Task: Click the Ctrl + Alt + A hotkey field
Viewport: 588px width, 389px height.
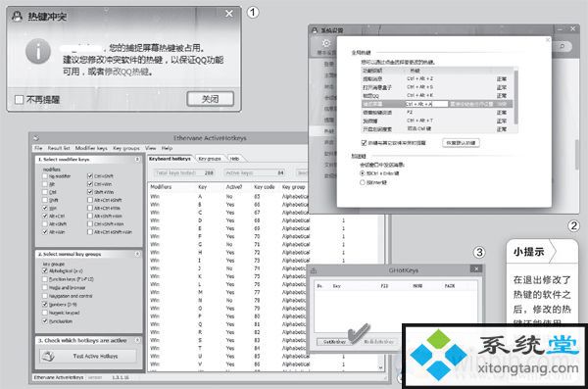Action: (426, 104)
